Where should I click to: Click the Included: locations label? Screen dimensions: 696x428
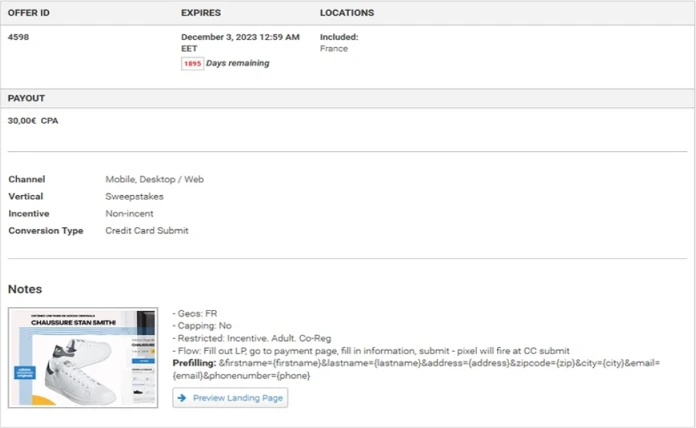point(339,37)
